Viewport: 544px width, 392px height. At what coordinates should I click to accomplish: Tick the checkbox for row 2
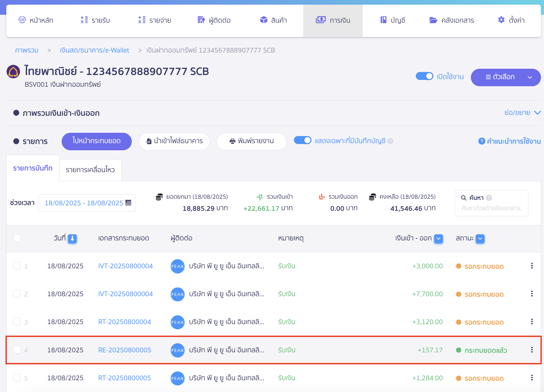17,294
